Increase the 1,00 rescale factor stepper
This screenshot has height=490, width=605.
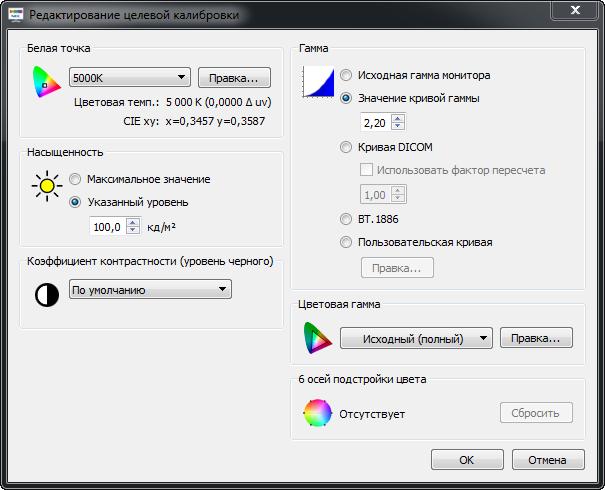(398, 190)
